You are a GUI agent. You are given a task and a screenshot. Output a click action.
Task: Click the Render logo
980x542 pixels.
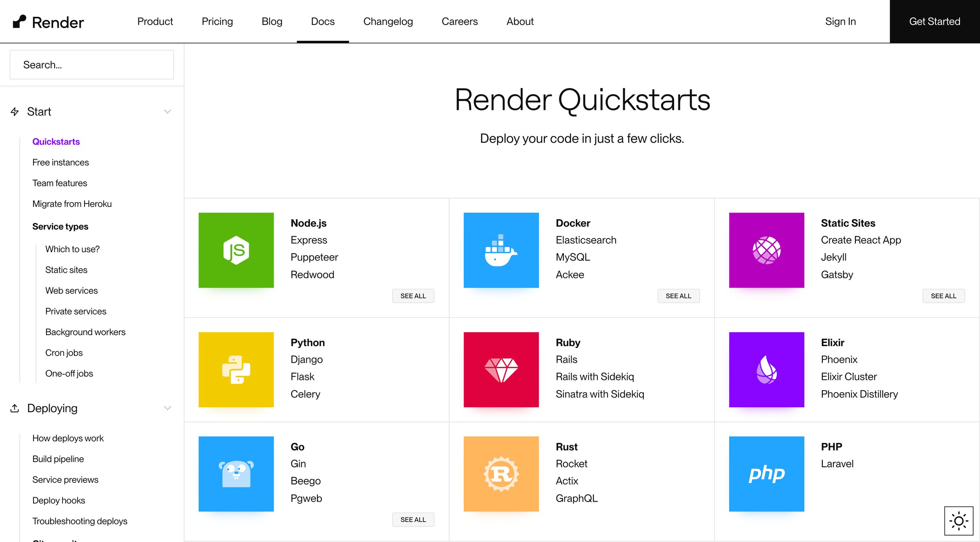48,22
